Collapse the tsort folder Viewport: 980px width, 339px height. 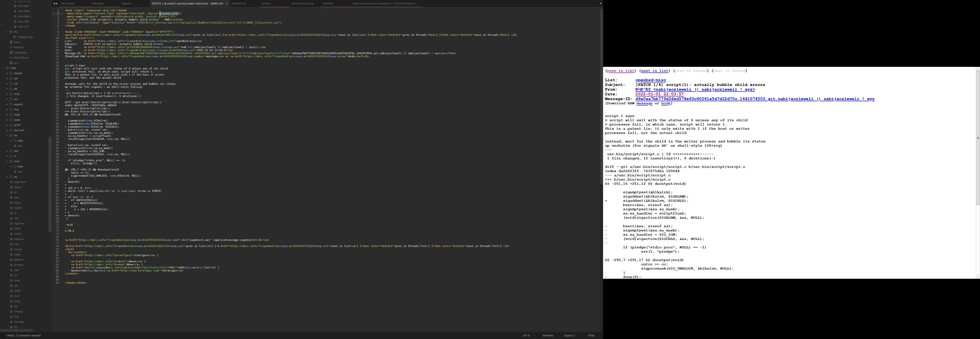pos(7,161)
